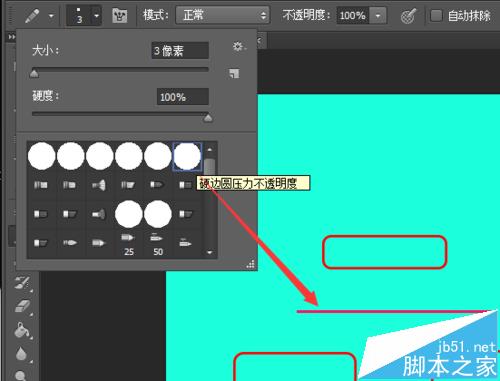
Task: Toggle the Brush panel icon
Action: (120, 15)
